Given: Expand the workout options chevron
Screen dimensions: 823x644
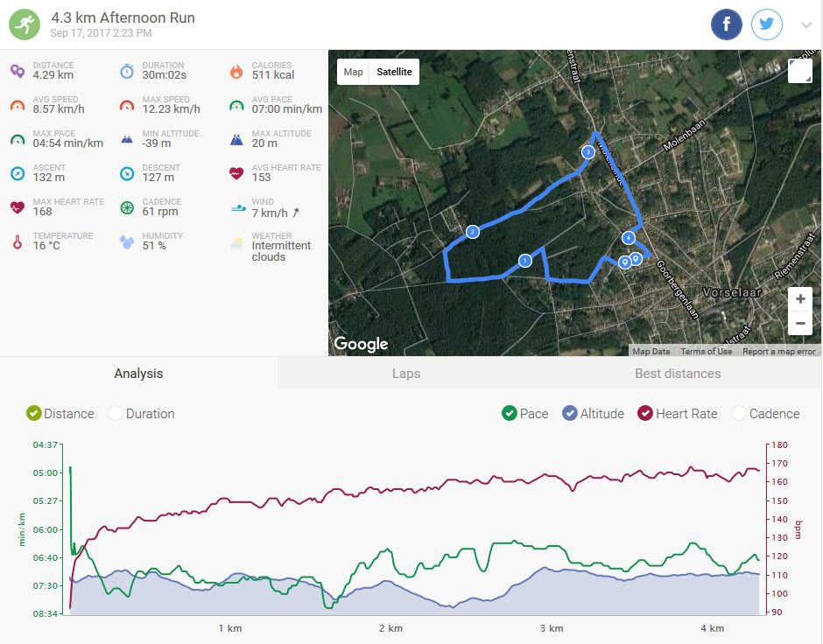Looking at the screenshot, I should click(x=806, y=25).
